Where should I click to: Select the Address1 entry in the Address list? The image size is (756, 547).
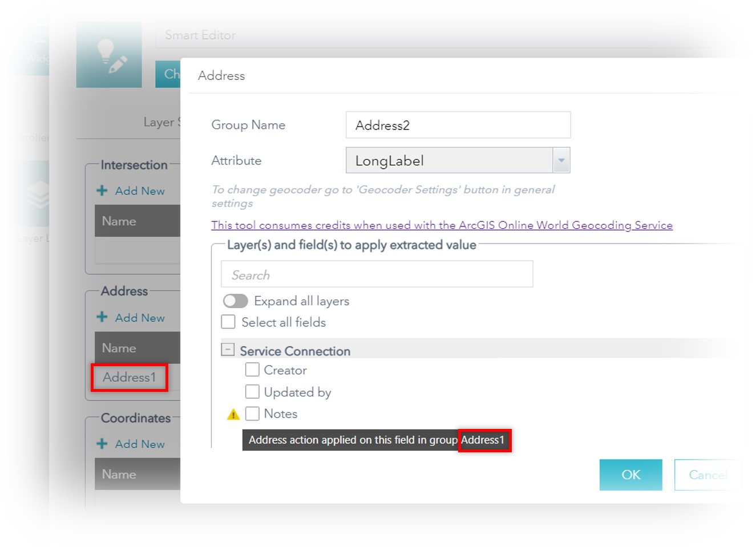pos(130,378)
